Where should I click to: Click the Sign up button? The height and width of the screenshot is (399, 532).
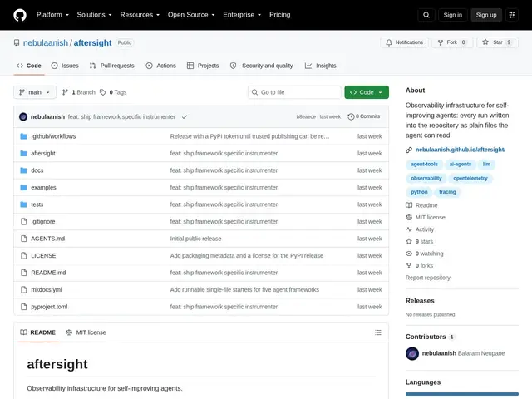point(485,15)
